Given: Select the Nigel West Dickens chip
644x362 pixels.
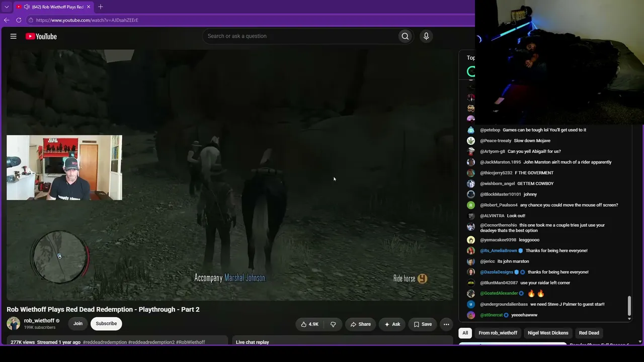Looking at the screenshot, I should tap(548, 333).
